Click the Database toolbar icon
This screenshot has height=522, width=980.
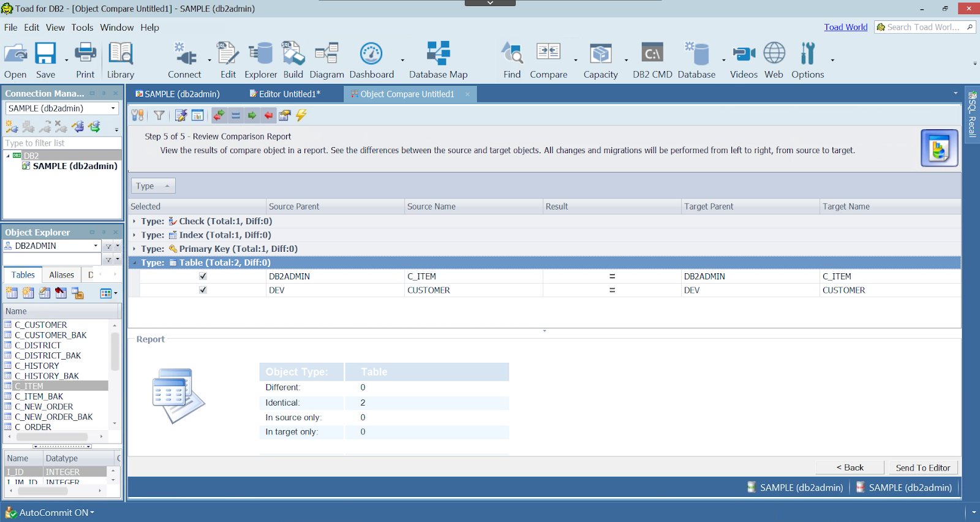coord(696,60)
